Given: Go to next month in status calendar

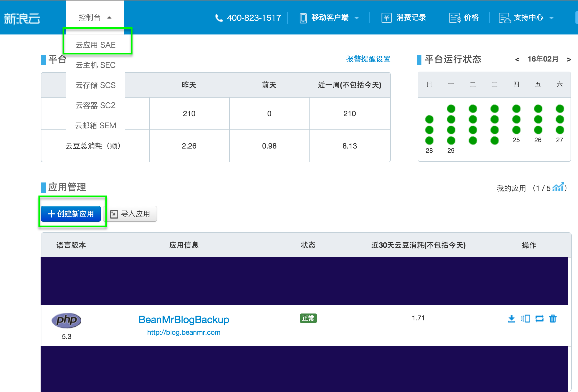Looking at the screenshot, I should click(569, 59).
